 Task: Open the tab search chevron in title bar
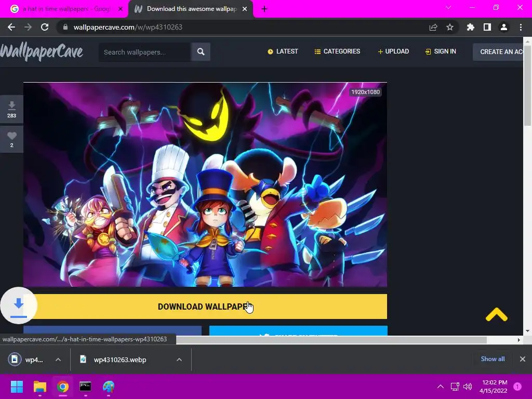coord(448,7)
